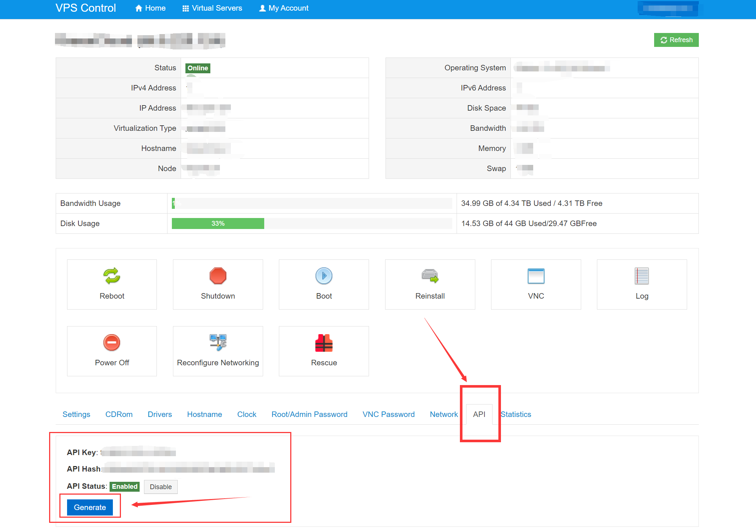Open the Log notepad icon
This screenshot has width=756, height=532.
coord(641,276)
